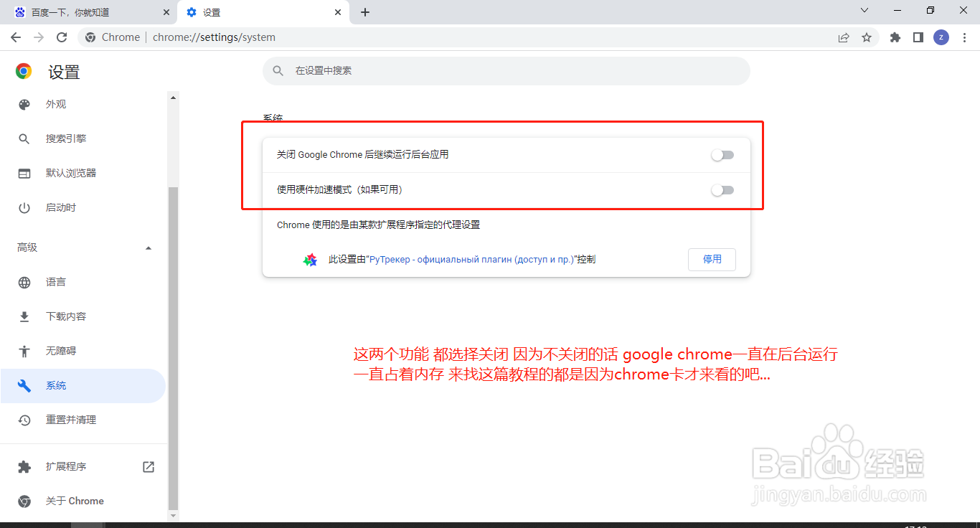The height and width of the screenshot is (528, 980).
Task: Click the 停用 button
Action: tap(712, 260)
